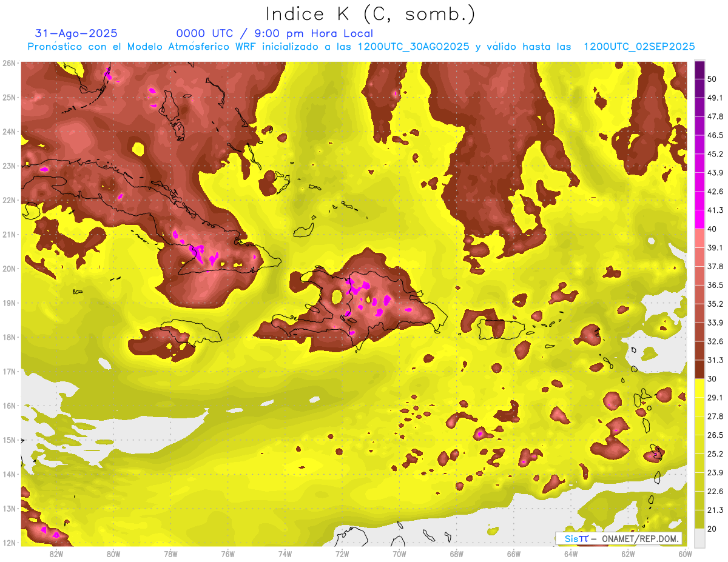Click the '60W' longitude axis label
Viewport: 728px width, 562px height.
coord(684,554)
